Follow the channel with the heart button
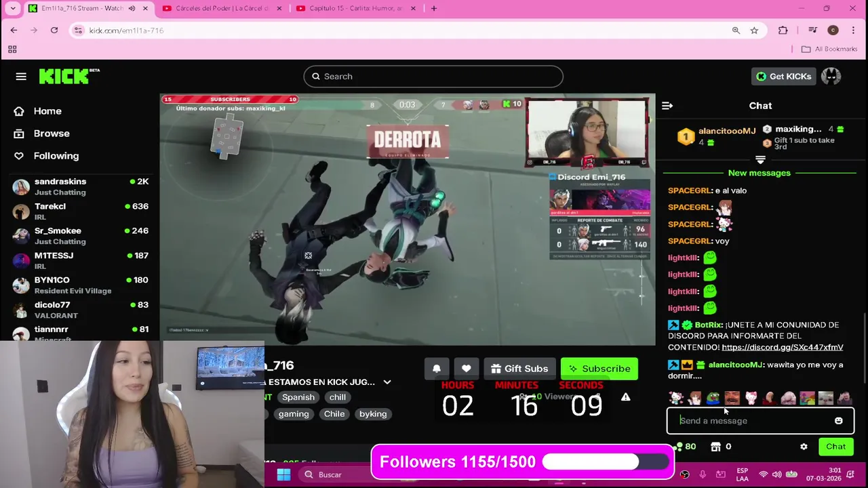 (x=466, y=369)
